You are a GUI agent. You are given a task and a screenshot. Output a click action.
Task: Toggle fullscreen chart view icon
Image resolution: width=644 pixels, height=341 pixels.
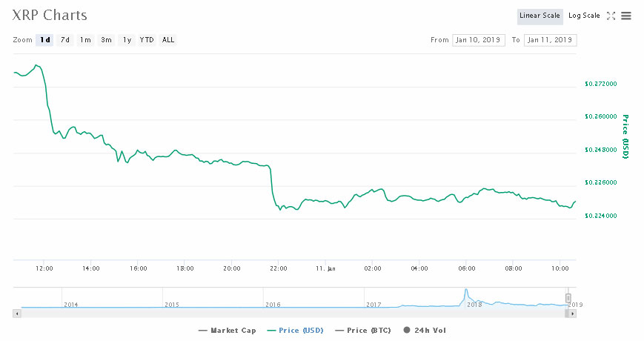(611, 16)
